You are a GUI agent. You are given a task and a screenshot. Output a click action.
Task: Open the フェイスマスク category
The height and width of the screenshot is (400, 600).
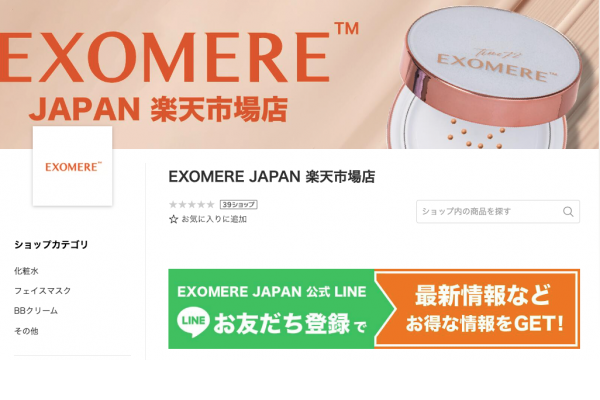[42, 291]
